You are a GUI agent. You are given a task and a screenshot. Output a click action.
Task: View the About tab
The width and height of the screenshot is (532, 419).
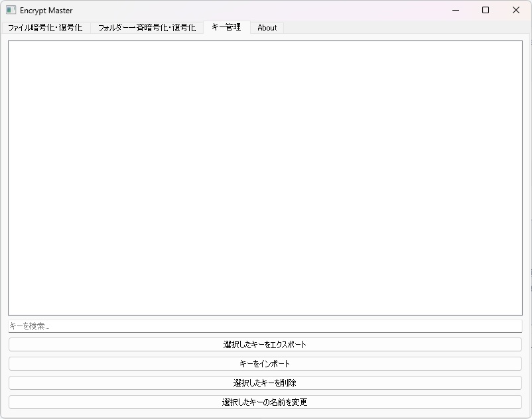click(x=267, y=28)
